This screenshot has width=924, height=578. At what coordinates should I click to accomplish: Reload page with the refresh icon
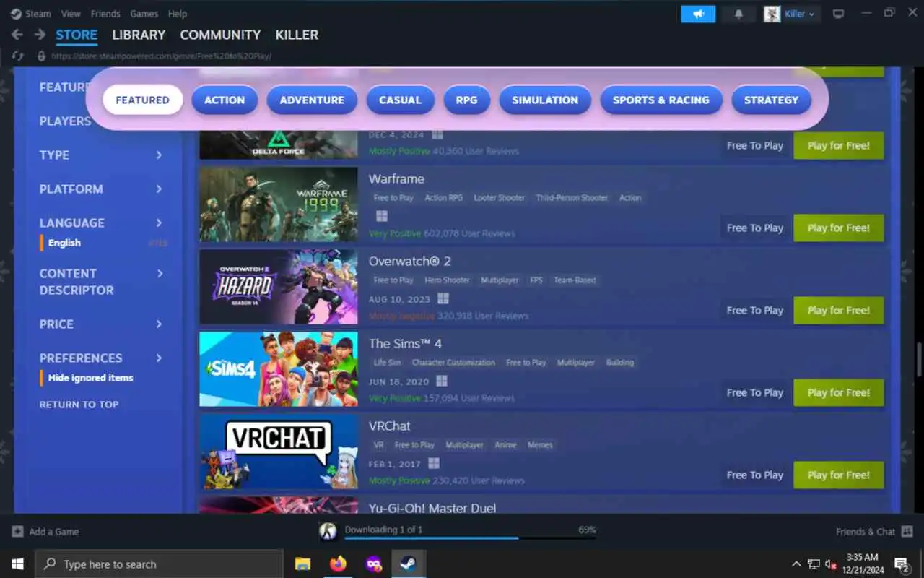pos(18,56)
